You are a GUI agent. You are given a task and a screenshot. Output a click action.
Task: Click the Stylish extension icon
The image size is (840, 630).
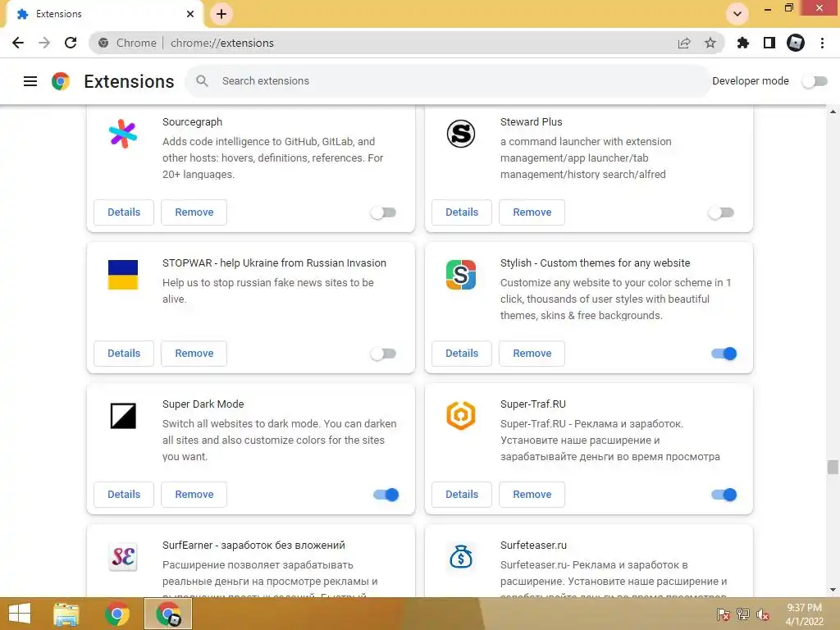coord(461,274)
